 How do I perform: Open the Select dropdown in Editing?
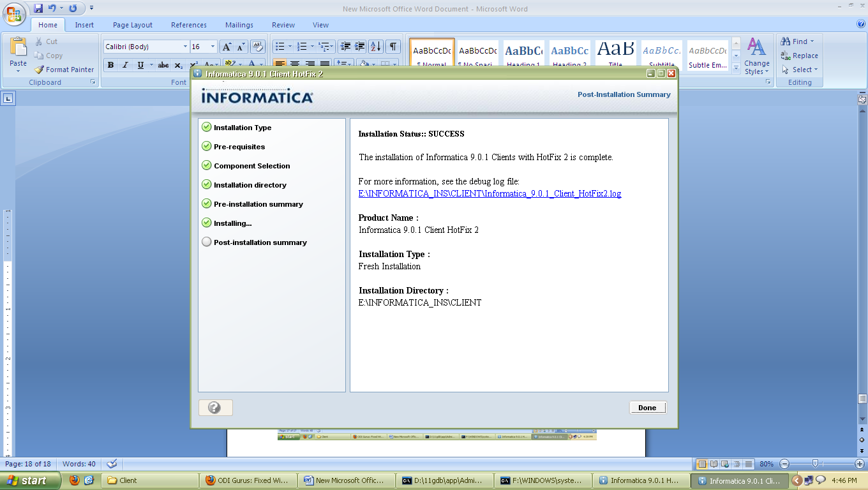coord(800,70)
